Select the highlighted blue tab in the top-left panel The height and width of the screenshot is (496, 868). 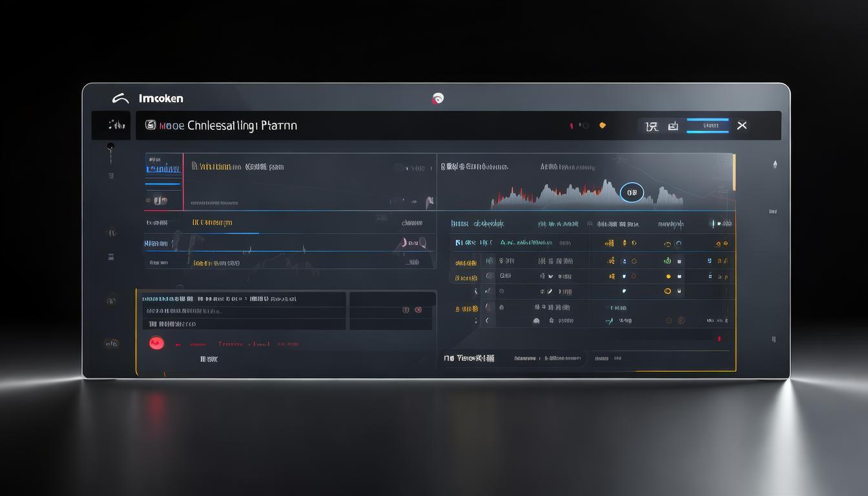pos(163,169)
